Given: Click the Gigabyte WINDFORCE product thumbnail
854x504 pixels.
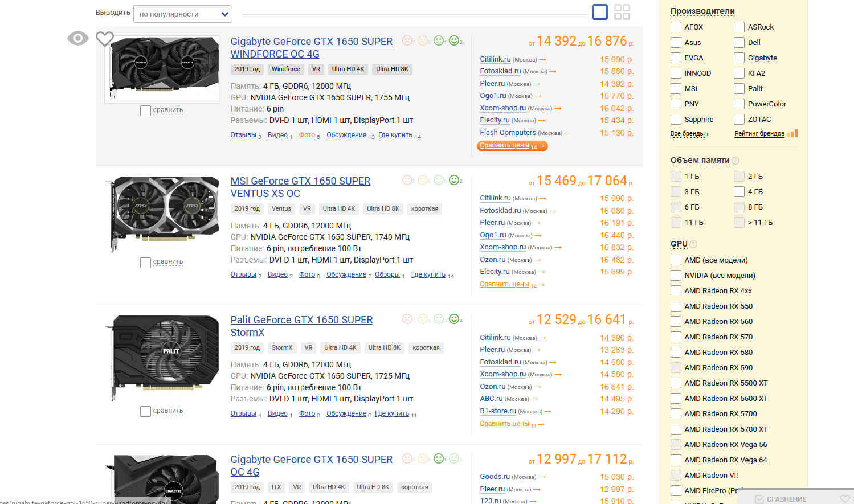Looking at the screenshot, I should coord(162,69).
